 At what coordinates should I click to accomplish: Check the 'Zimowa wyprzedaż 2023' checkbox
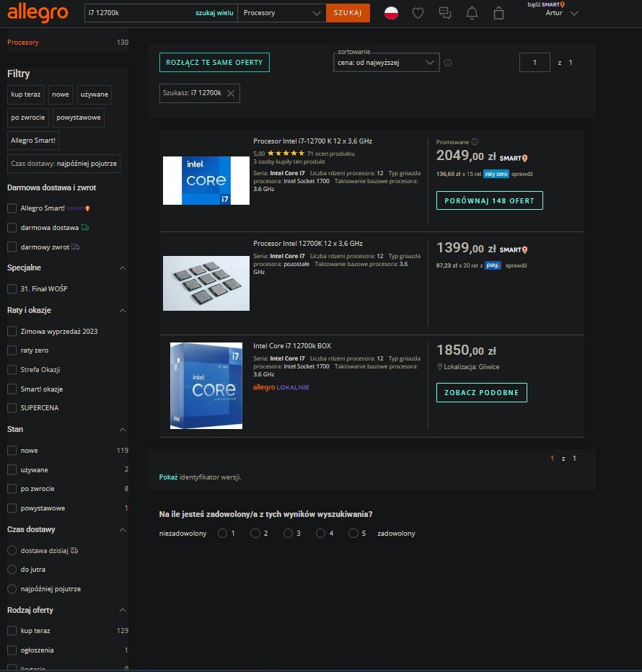pyautogui.click(x=12, y=331)
